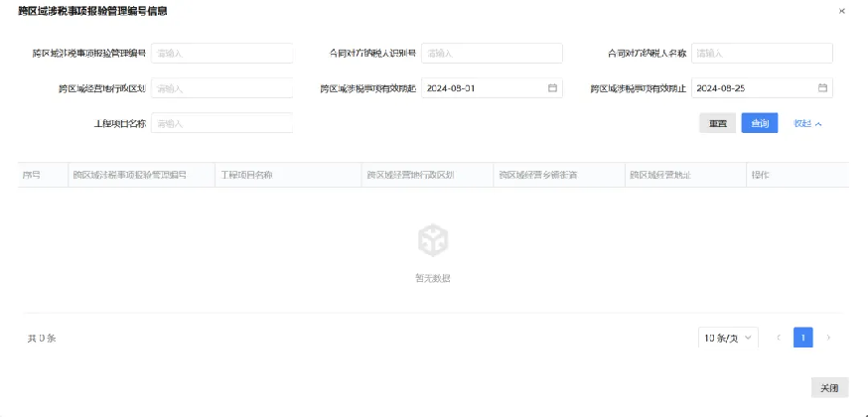This screenshot has height=417, width=868.
Task: Focus the 工程项目名称 input field
Action: (221, 124)
